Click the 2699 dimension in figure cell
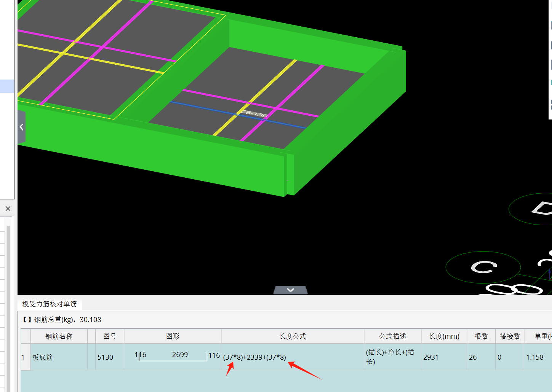This screenshot has height=392, width=552. [x=180, y=355]
